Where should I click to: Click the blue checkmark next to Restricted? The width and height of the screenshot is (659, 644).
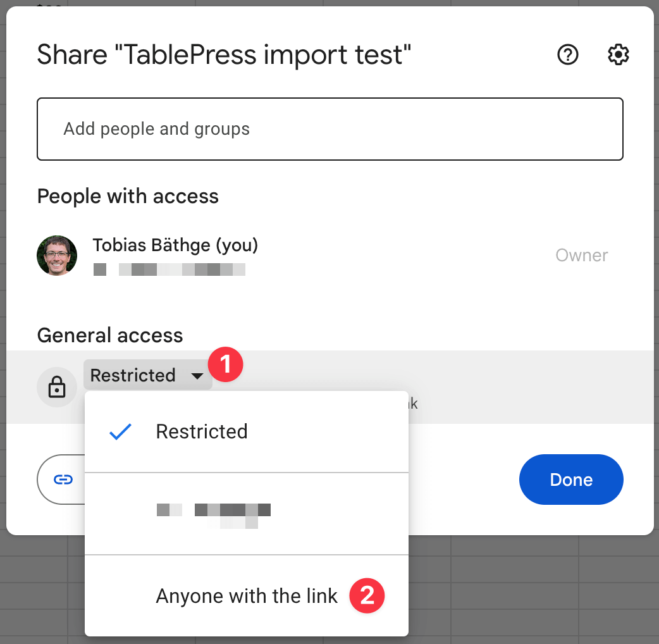pos(120,431)
